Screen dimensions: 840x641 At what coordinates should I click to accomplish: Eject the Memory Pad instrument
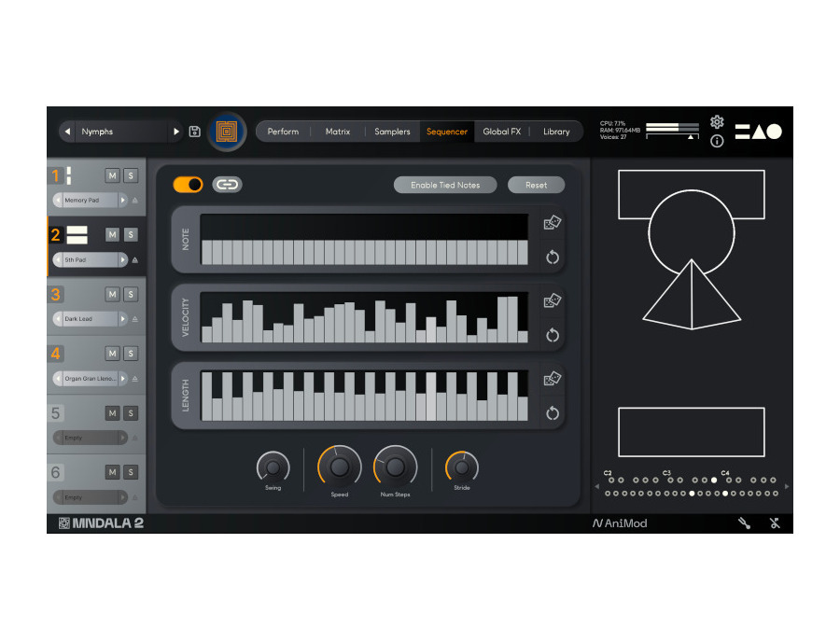[x=135, y=201]
